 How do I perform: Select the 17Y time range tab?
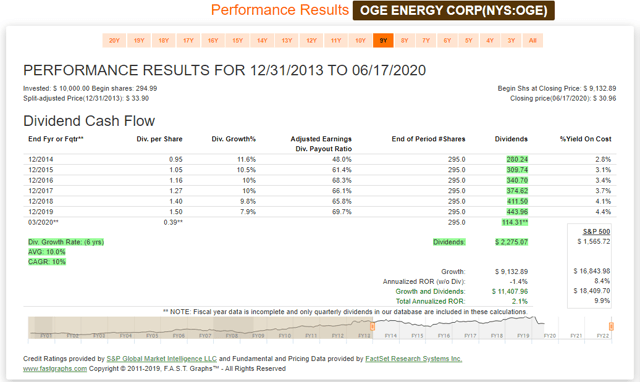click(188, 40)
